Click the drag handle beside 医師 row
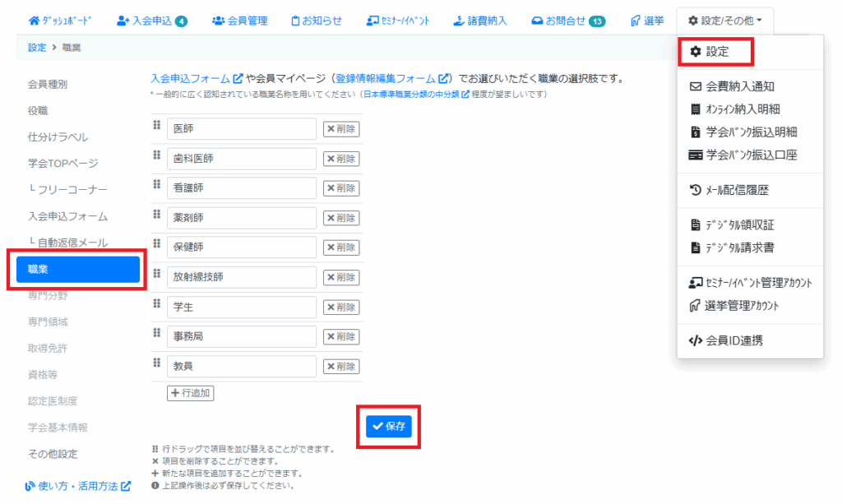The width and height of the screenshot is (842, 504). pos(156,125)
